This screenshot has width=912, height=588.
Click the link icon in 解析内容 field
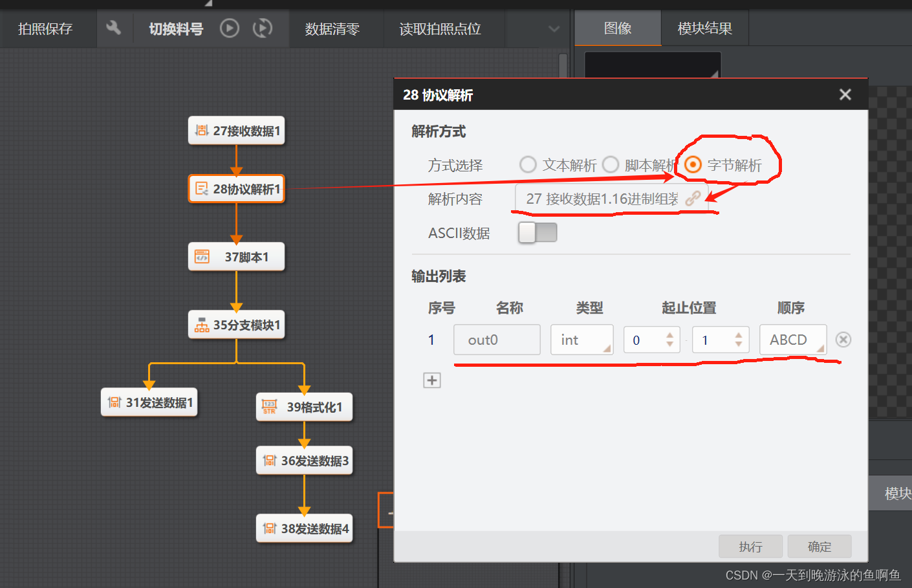[693, 199]
